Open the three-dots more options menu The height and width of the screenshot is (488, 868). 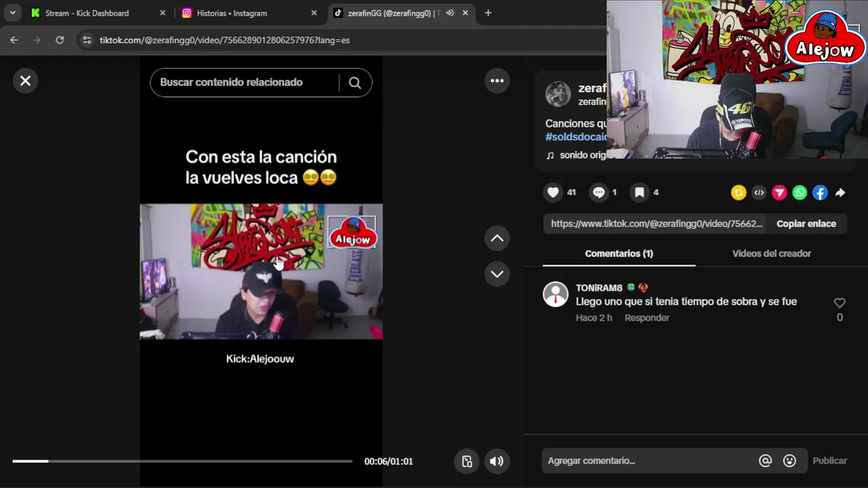(x=497, y=81)
